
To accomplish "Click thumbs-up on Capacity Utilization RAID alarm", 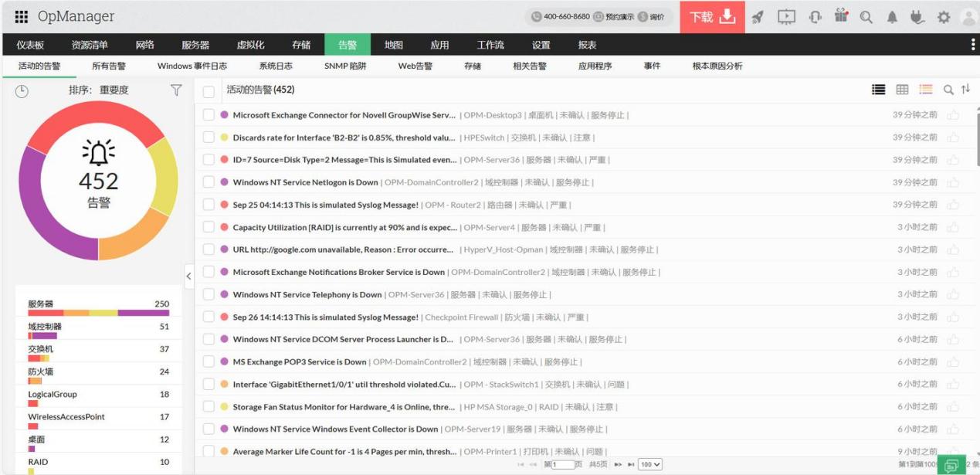I will pos(953,227).
